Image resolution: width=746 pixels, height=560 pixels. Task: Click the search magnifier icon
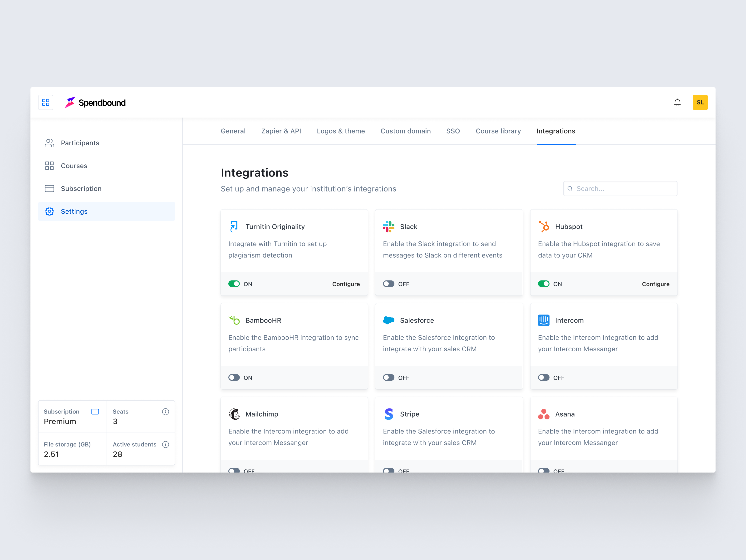pos(570,189)
